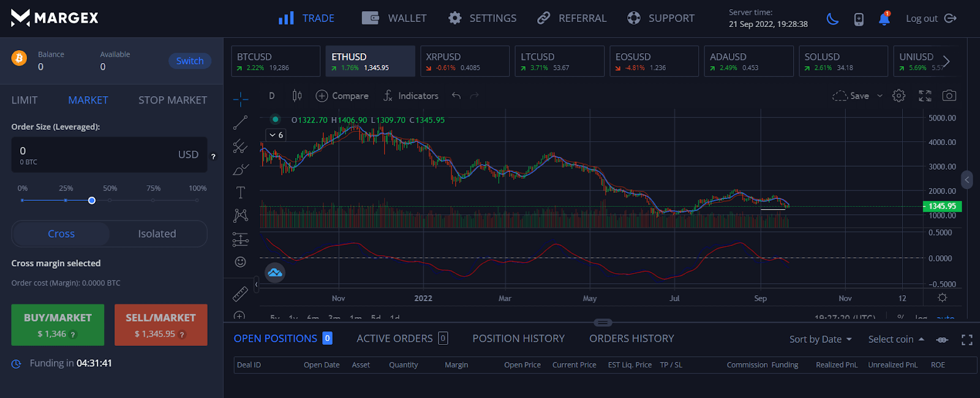Click the 75% mark on order size slider
Screen dimensions: 980x398
pos(153,200)
